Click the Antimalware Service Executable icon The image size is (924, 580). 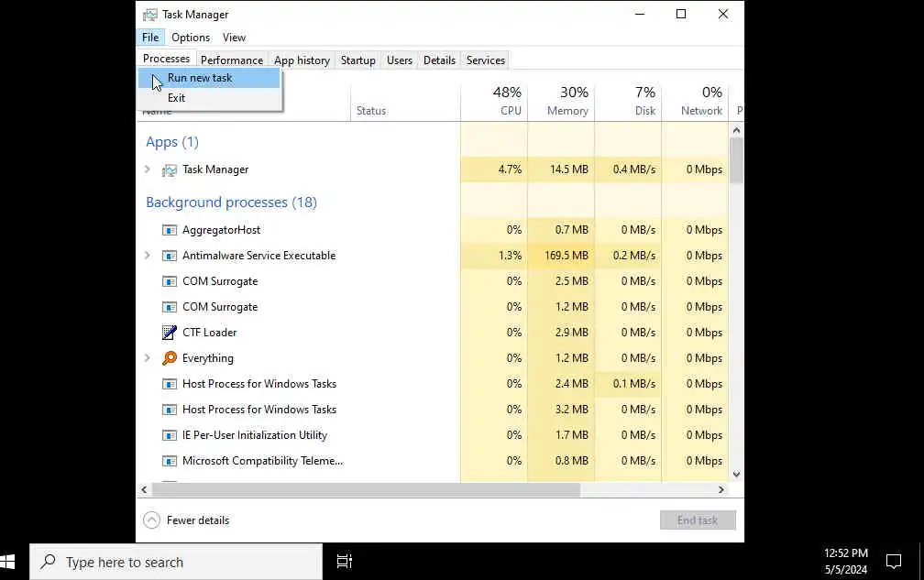click(169, 257)
